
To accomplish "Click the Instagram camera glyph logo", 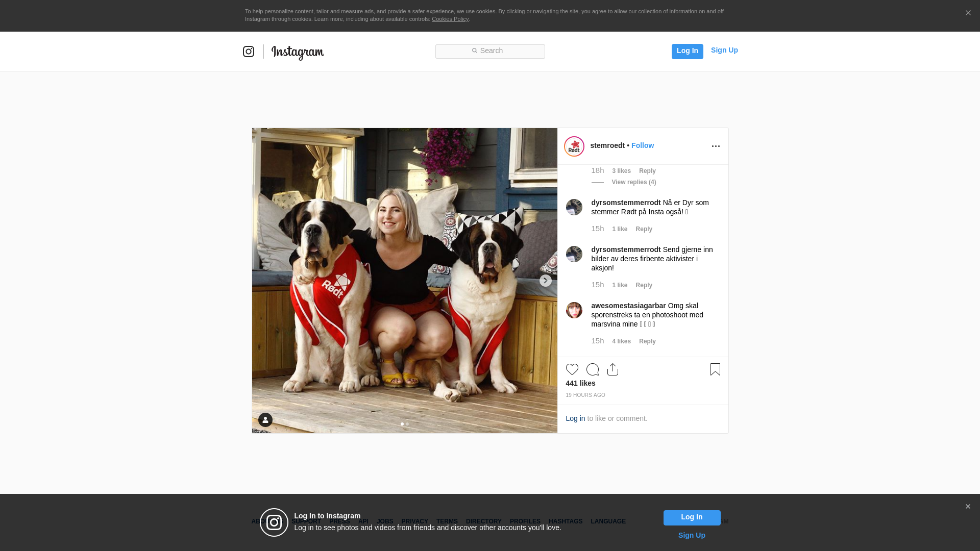I will tap(249, 52).
